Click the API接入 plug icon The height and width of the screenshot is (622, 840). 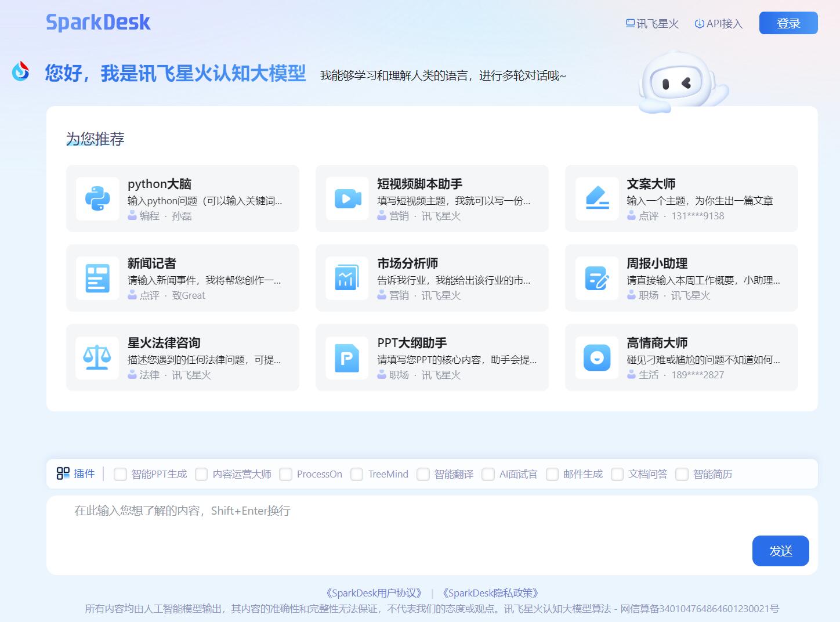[699, 23]
